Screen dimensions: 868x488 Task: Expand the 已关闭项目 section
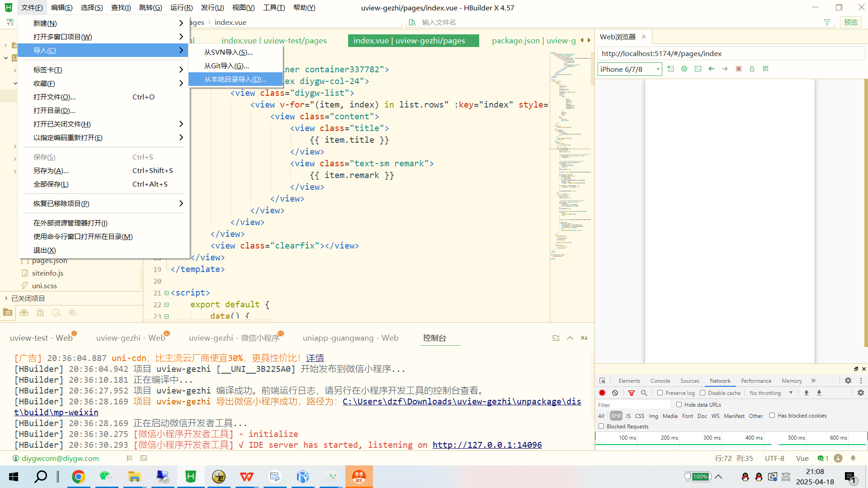click(28, 298)
